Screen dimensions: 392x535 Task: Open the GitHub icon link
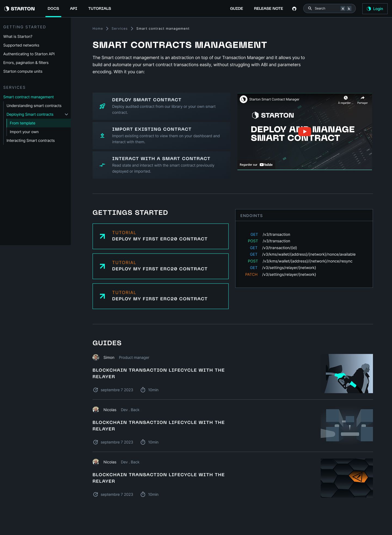(294, 9)
